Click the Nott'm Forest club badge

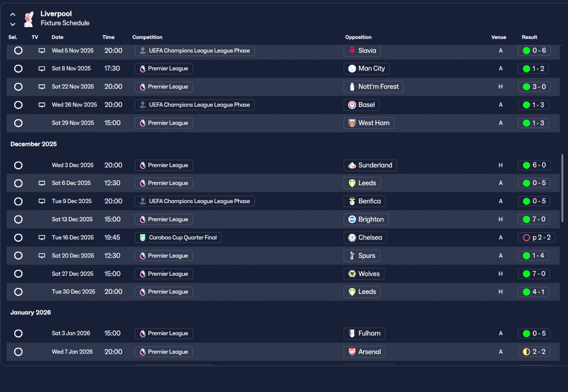tap(352, 87)
